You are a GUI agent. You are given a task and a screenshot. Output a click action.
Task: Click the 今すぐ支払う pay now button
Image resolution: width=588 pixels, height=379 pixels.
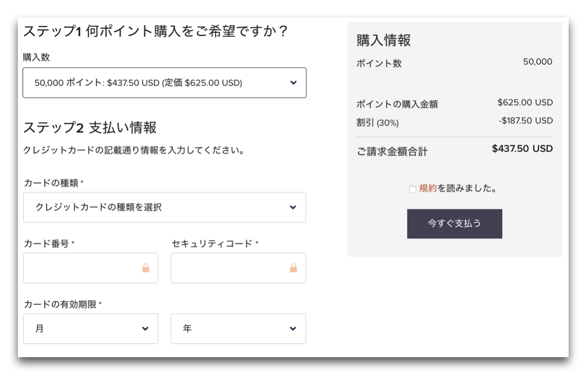454,224
